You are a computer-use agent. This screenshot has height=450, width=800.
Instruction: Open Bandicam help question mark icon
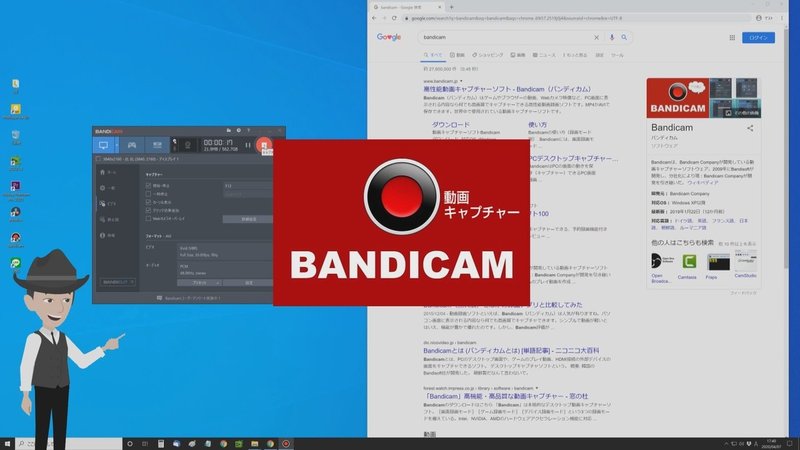248,131
